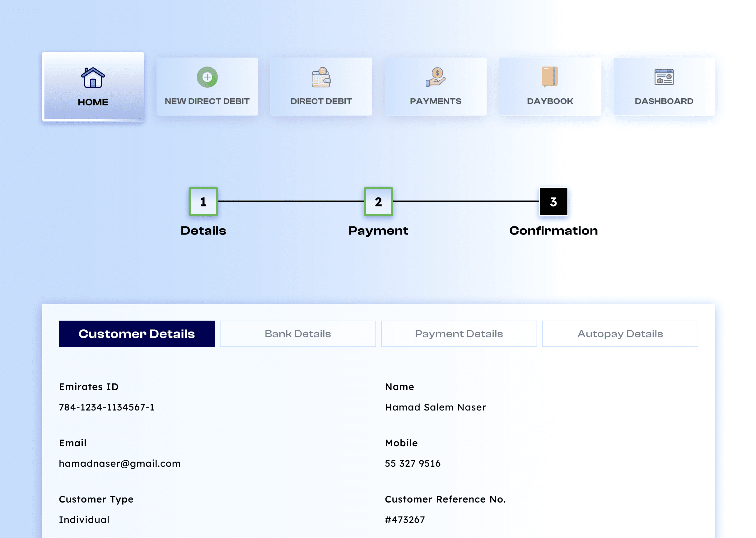Click the name Hamad Salem Naser

[x=435, y=407]
